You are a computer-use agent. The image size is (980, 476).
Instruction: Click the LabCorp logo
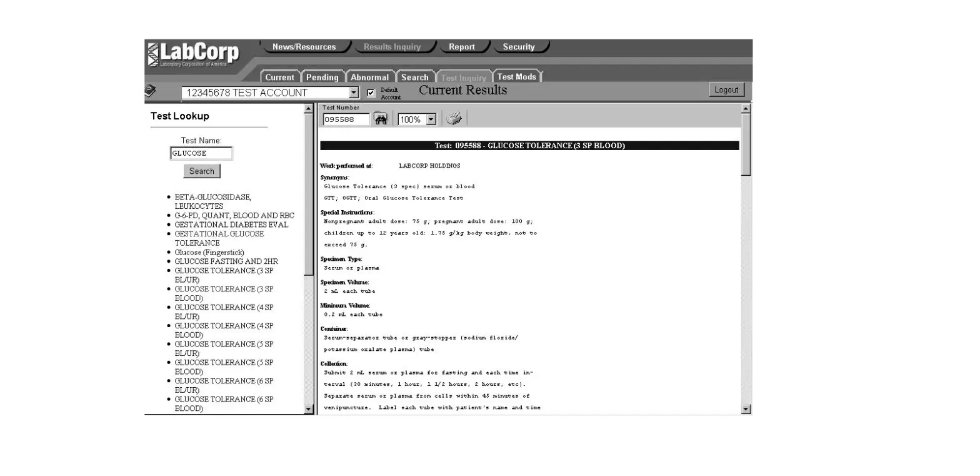tap(194, 54)
